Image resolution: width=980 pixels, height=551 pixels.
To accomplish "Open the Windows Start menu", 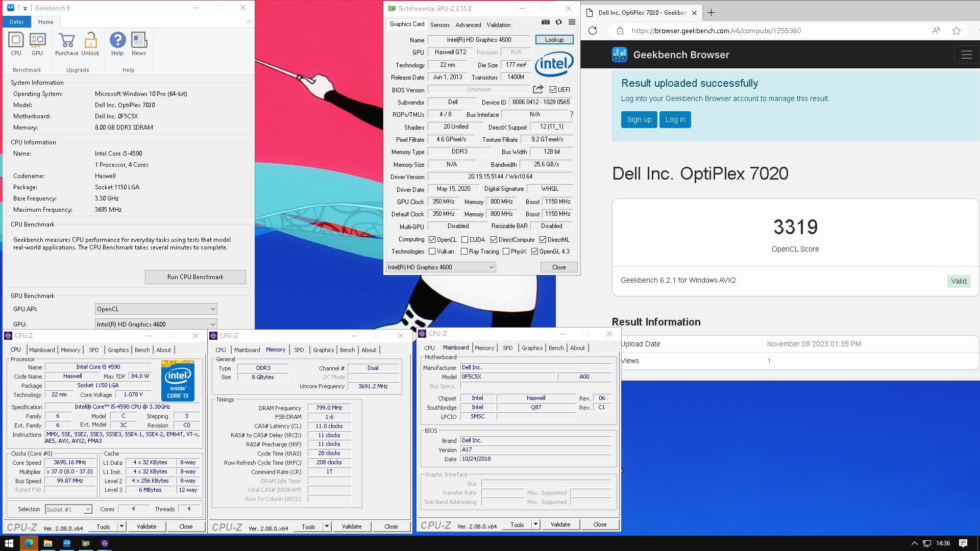I will click(9, 543).
